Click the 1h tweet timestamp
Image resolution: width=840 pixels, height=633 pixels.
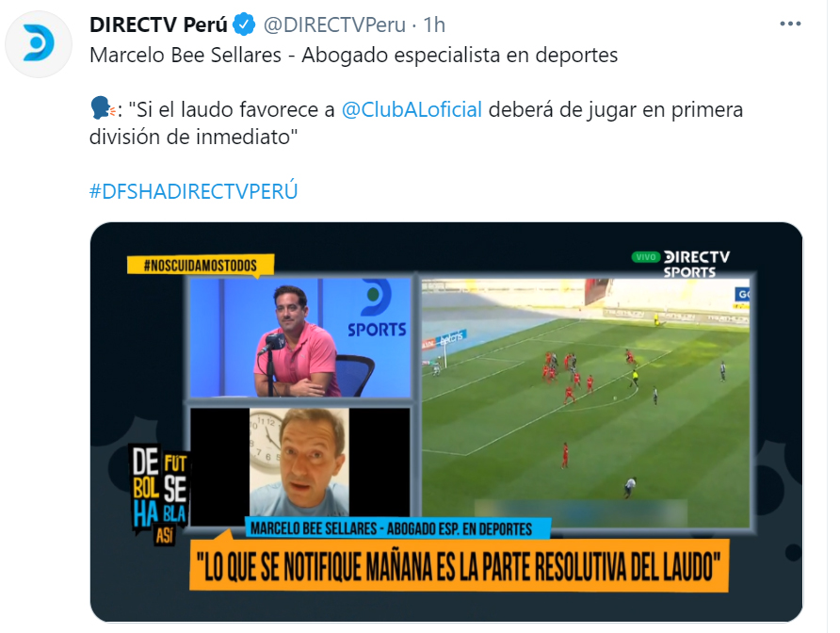click(434, 24)
